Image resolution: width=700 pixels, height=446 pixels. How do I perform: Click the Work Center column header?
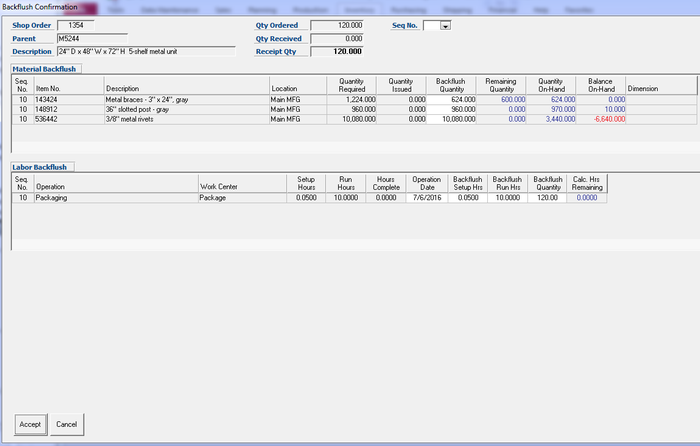tap(242, 183)
